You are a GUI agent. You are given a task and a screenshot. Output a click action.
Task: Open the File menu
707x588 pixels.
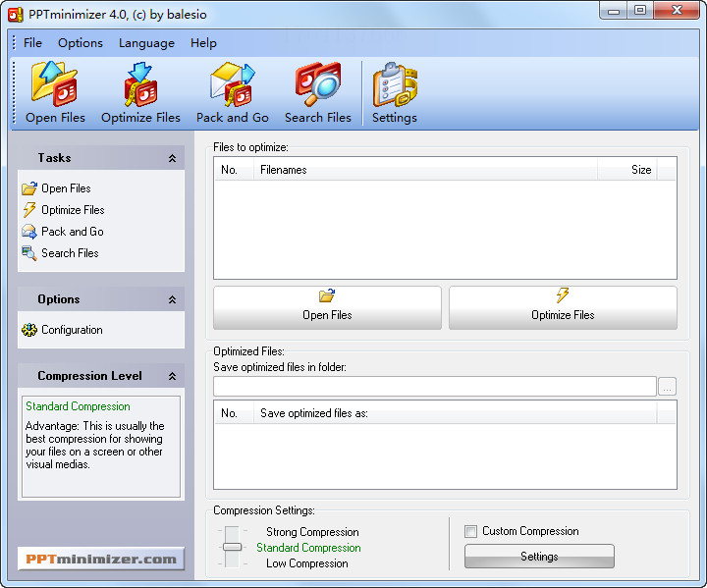[x=32, y=43]
